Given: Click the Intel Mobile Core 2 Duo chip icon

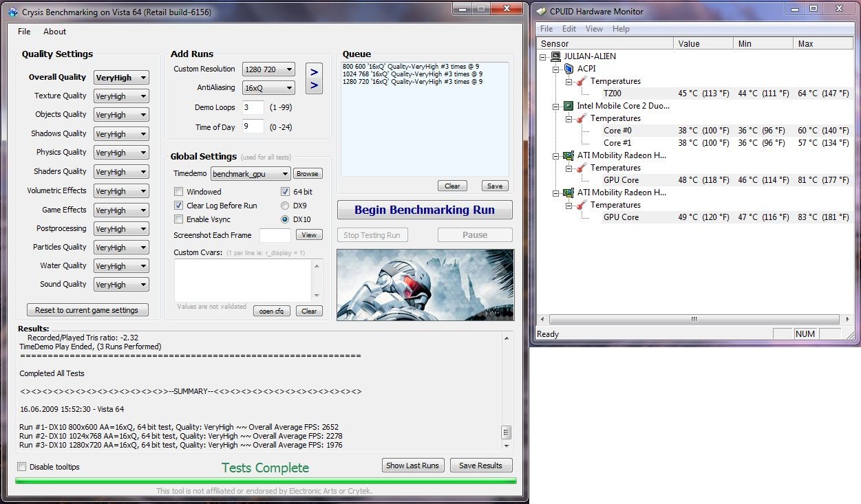Looking at the screenshot, I should 568,106.
